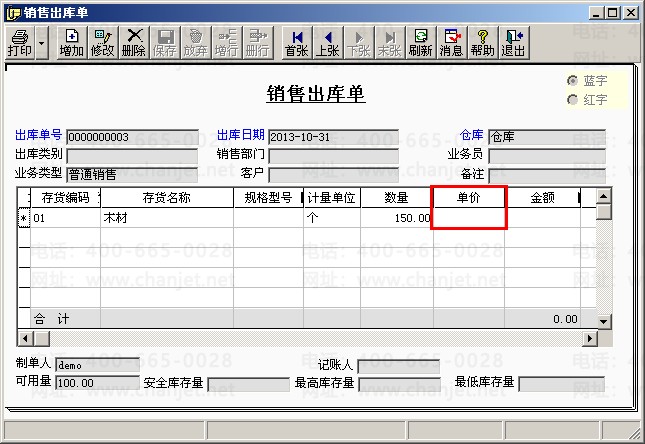The height and width of the screenshot is (444, 645).
Task: Click the 客户 customer field
Action: pos(333,175)
